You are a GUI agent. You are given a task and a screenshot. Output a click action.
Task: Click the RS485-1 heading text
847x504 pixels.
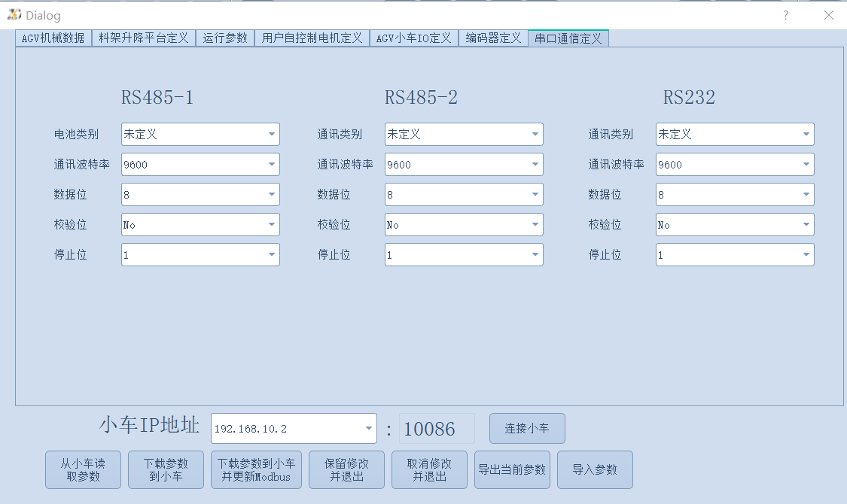point(157,98)
